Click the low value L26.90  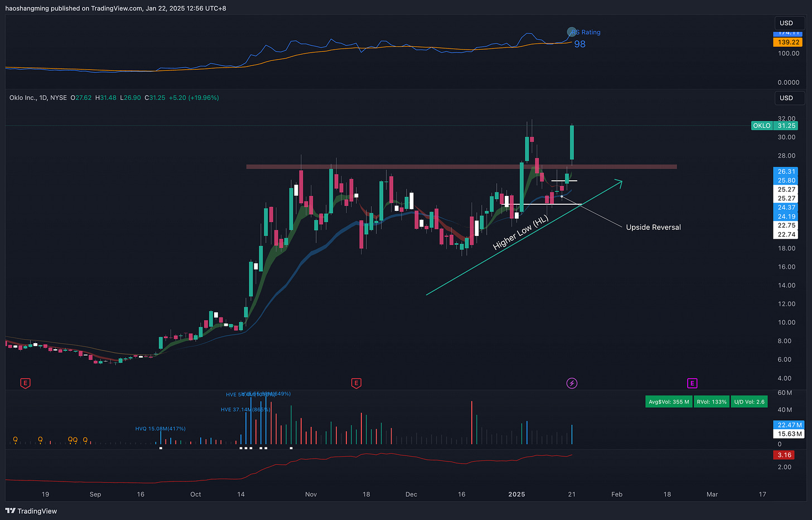(x=130, y=98)
